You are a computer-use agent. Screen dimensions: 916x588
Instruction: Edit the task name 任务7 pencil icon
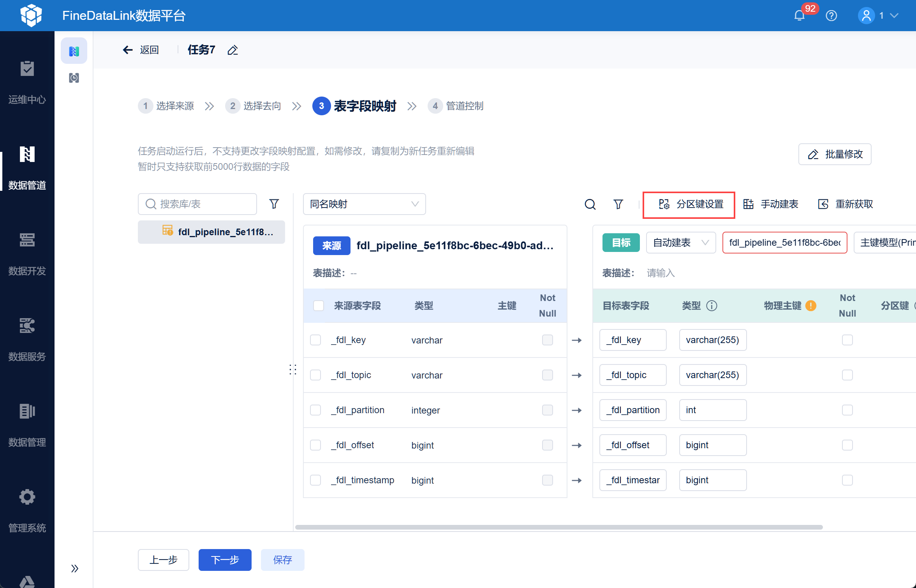click(233, 50)
